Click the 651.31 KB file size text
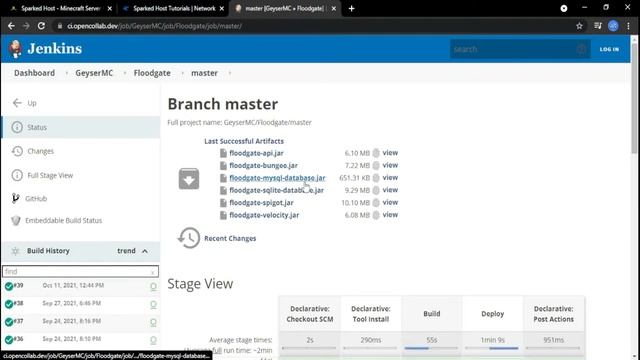The width and height of the screenshot is (640, 360). click(x=354, y=178)
